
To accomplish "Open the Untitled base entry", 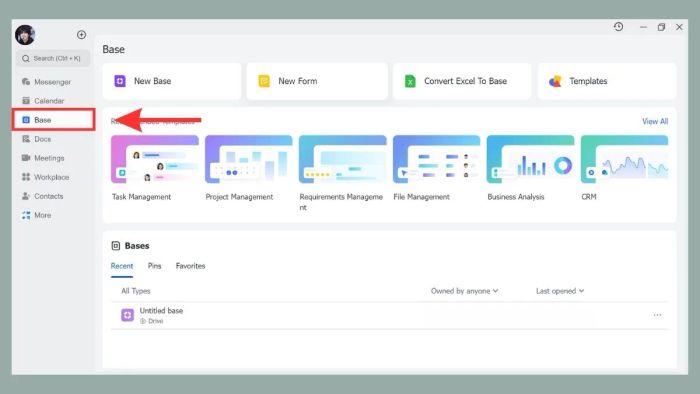I will pos(390,315).
